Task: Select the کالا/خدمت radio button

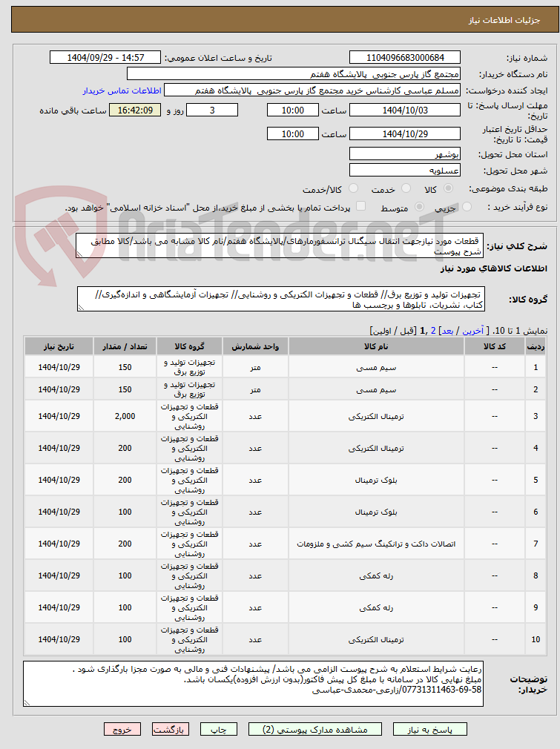Action: click(x=354, y=188)
